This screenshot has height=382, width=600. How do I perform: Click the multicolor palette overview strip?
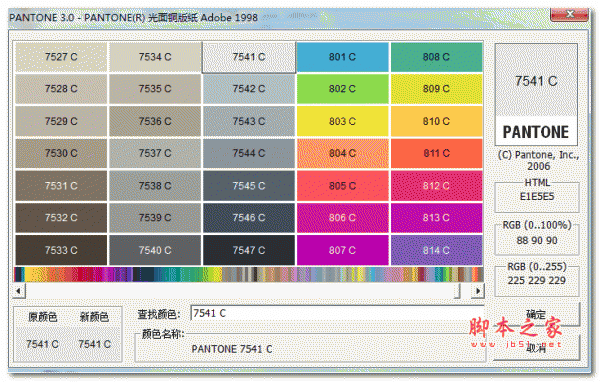coord(249,274)
